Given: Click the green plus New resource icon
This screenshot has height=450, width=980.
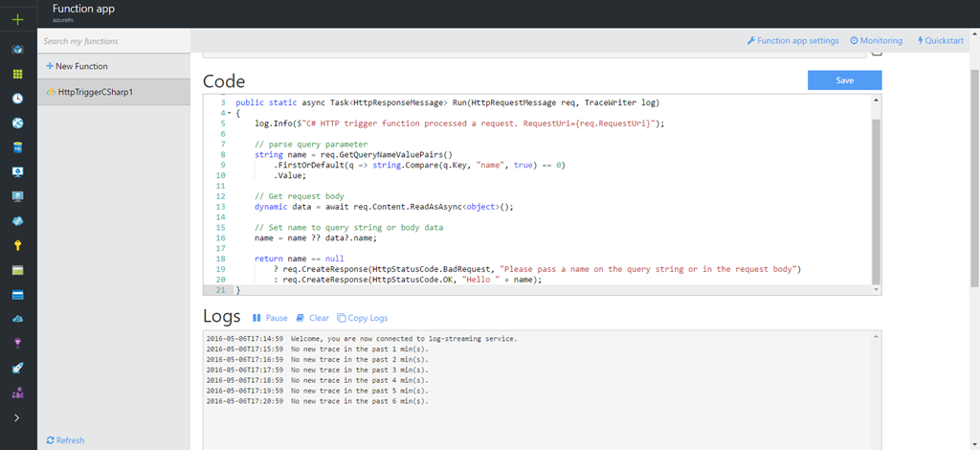Looking at the screenshot, I should pos(17,19).
